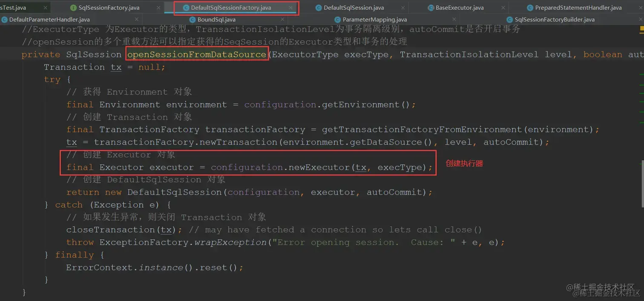Click the wrapException method call

click(x=230, y=243)
